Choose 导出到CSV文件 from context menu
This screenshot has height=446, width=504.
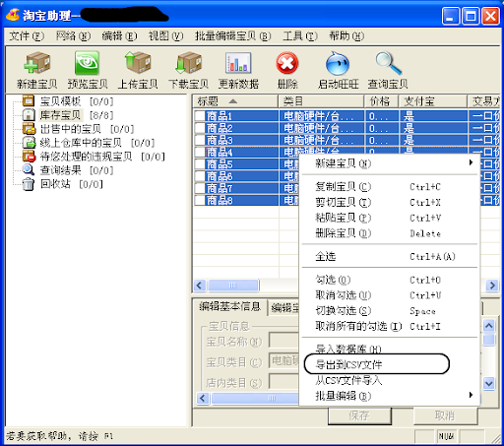click(389, 364)
